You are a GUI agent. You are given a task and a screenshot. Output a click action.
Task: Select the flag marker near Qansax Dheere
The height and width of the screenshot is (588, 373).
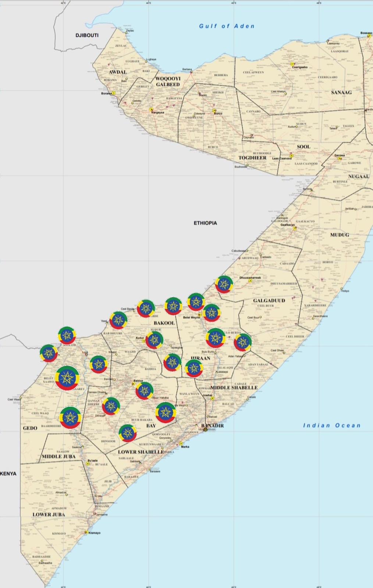coord(111,406)
